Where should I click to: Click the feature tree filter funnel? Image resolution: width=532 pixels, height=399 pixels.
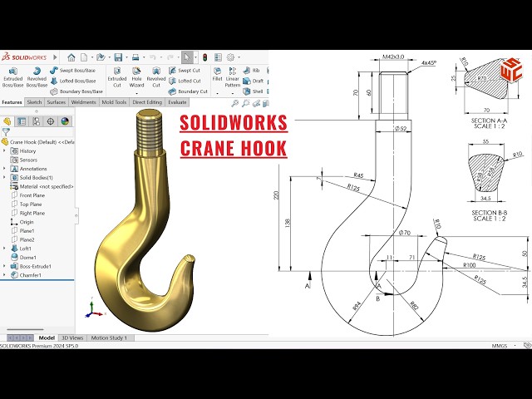pyautogui.click(x=6, y=132)
